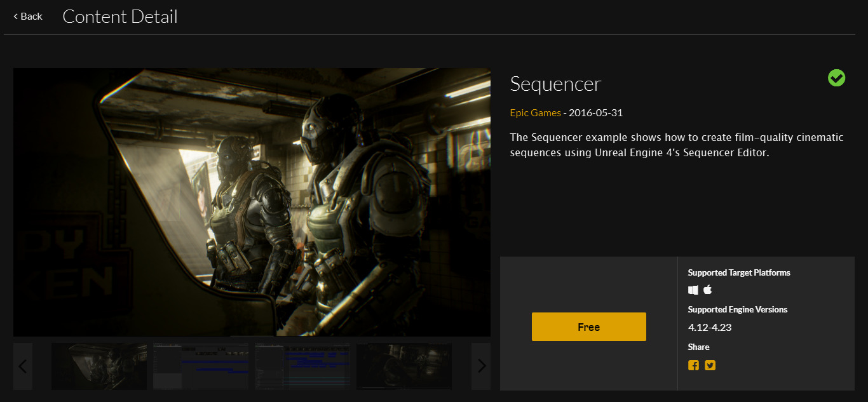Open the Epic Games publisher page

[535, 112]
